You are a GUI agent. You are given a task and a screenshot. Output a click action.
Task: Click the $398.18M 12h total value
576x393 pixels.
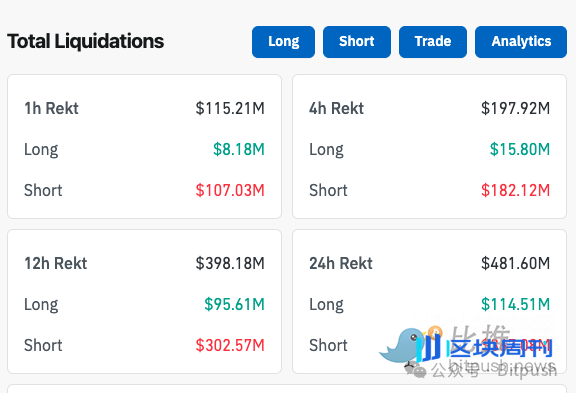pos(230,263)
